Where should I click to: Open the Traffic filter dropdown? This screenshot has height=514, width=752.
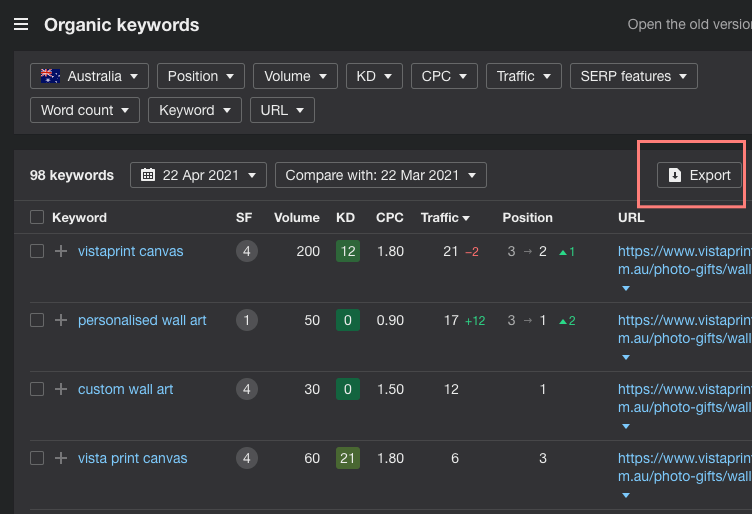tap(524, 76)
